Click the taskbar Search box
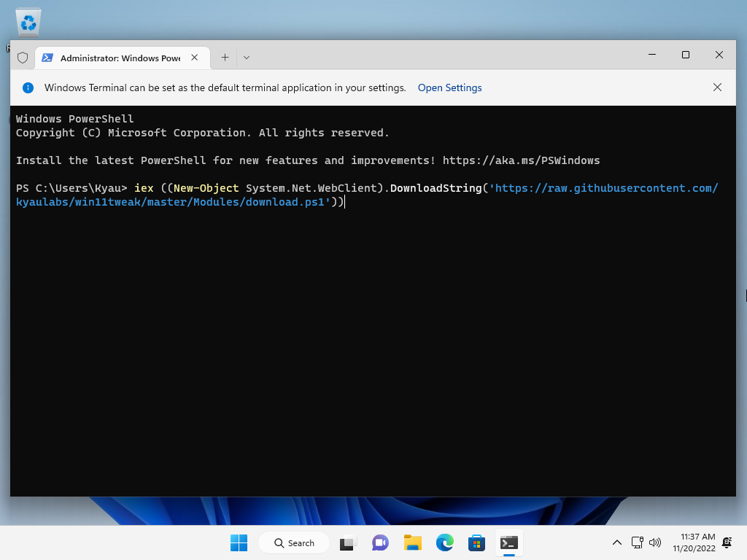747x560 pixels. (294, 542)
